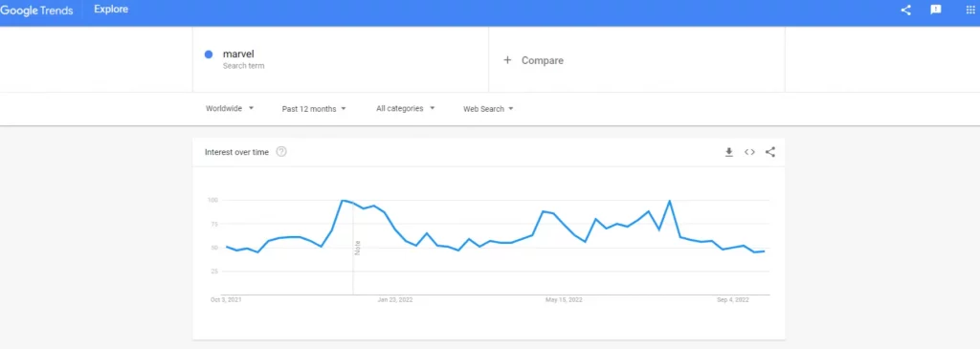Click the blue dot beside marvel
This screenshot has height=349, width=980.
[x=209, y=55]
